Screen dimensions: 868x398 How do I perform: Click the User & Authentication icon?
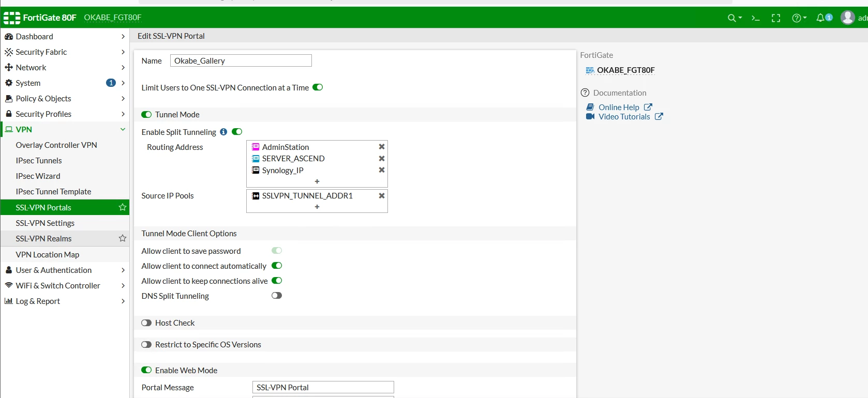click(x=9, y=270)
